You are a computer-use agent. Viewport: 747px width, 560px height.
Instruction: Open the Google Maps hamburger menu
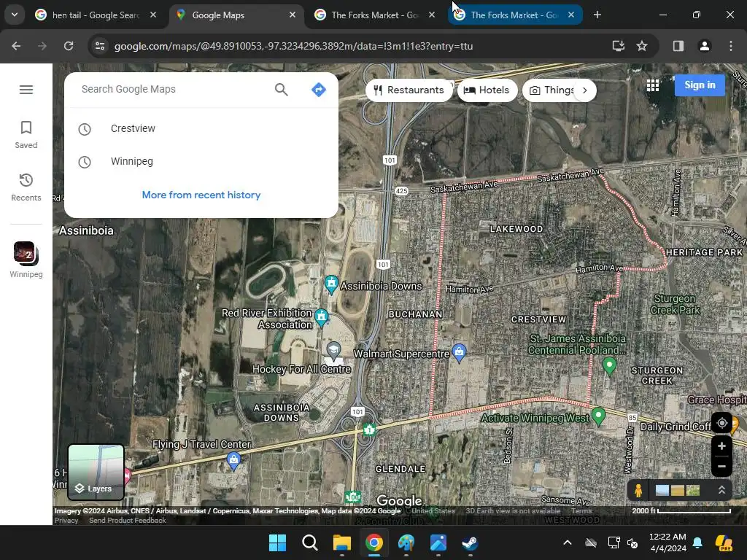[26, 90]
